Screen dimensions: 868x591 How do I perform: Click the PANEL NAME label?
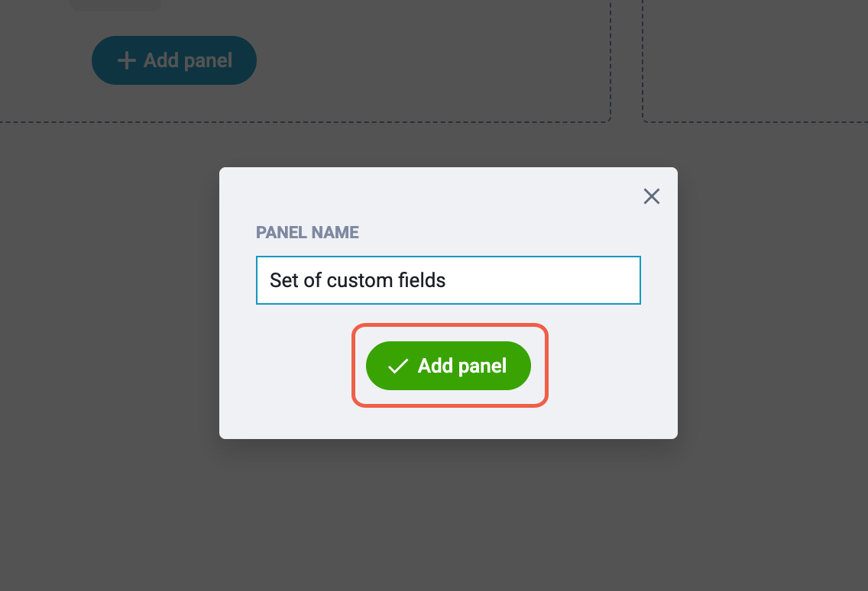click(307, 232)
